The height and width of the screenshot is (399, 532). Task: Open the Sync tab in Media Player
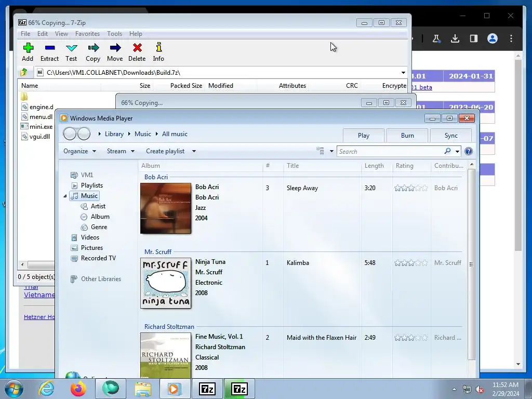click(x=451, y=136)
